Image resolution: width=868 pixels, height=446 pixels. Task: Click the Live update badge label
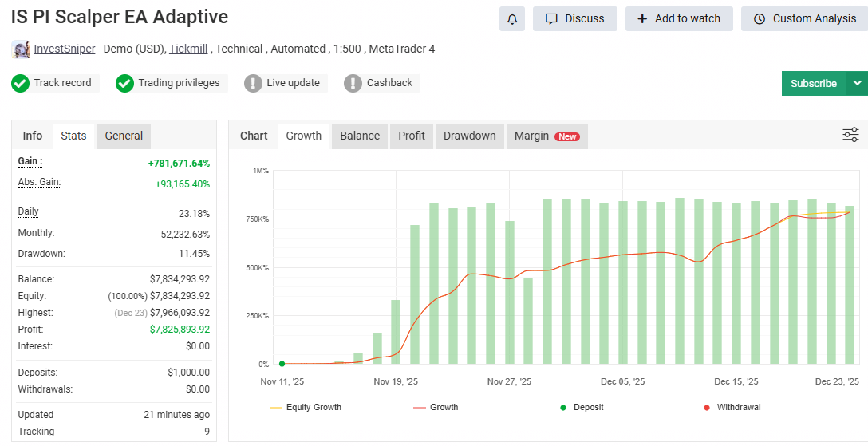[294, 83]
